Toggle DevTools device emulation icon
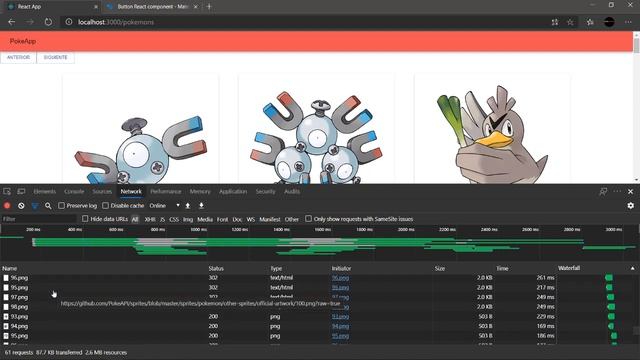Image resolution: width=640 pixels, height=360 pixels. 21,191
